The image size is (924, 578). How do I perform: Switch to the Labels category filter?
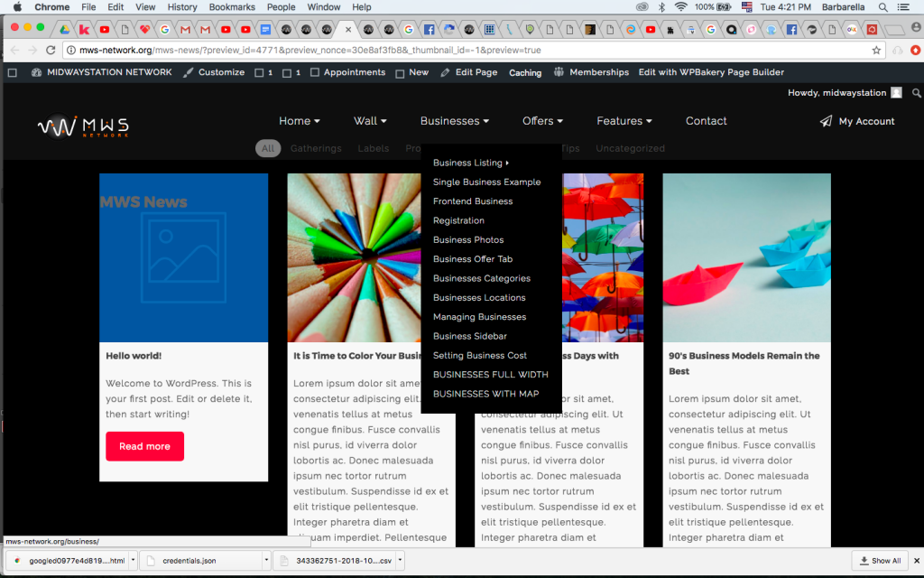tap(373, 148)
